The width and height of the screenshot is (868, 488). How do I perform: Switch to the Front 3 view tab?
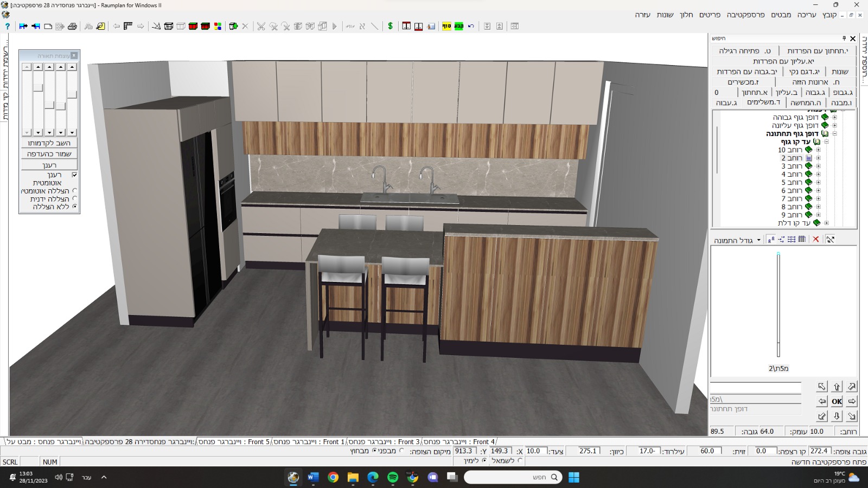coord(384,442)
